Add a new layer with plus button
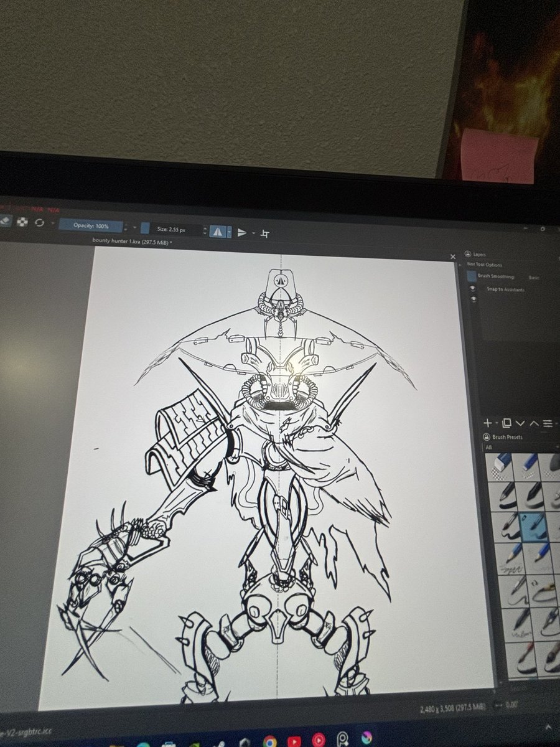Viewport: 560px width, 747px height. (x=488, y=423)
